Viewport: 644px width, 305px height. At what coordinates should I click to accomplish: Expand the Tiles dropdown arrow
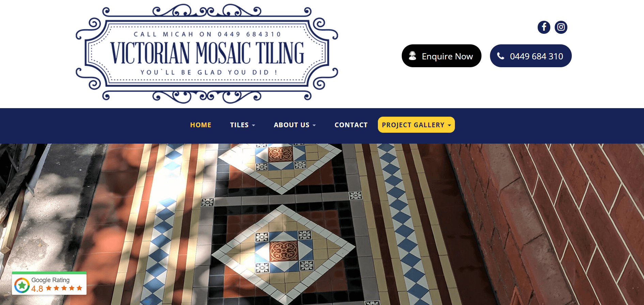click(x=253, y=126)
